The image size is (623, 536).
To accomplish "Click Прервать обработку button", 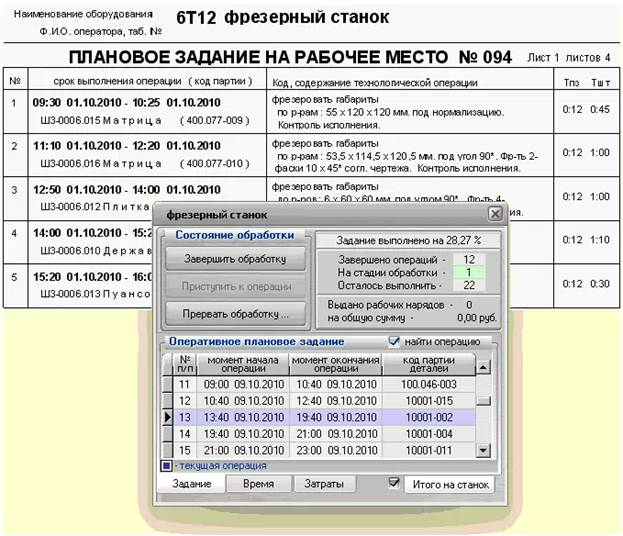I will click(x=235, y=314).
